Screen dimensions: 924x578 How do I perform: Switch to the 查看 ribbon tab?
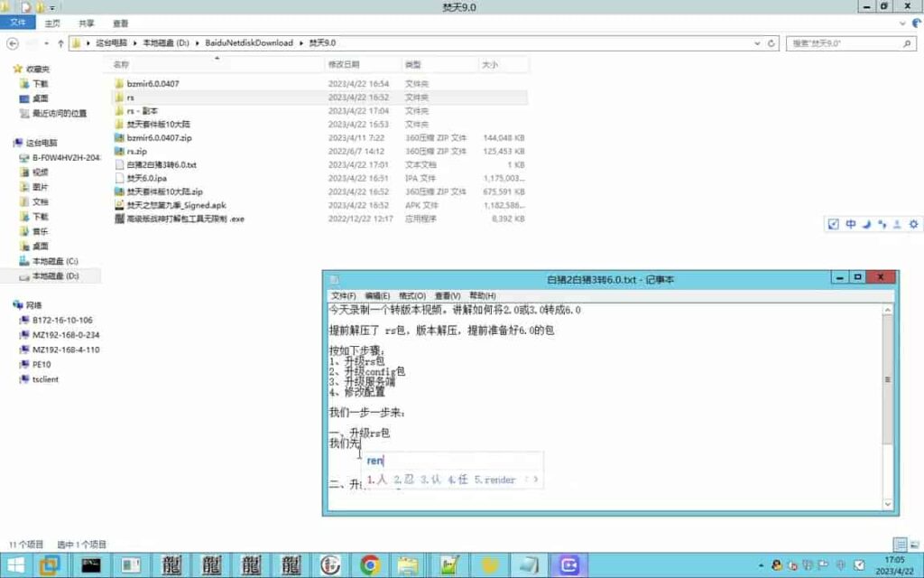coord(119,23)
